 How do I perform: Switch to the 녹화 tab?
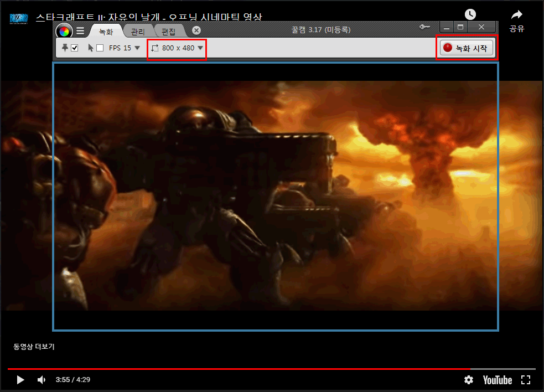pos(106,32)
